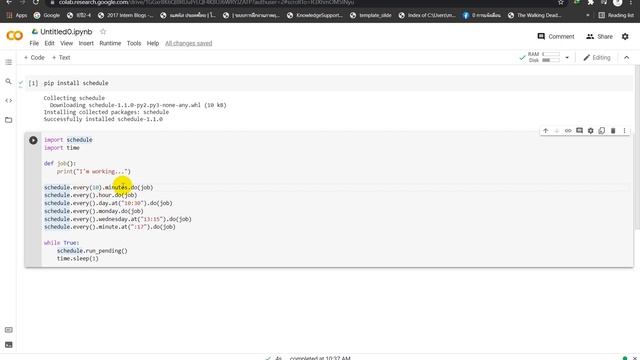Click on schedule.run_pending() line
The height and width of the screenshot is (360, 640).
92,251
